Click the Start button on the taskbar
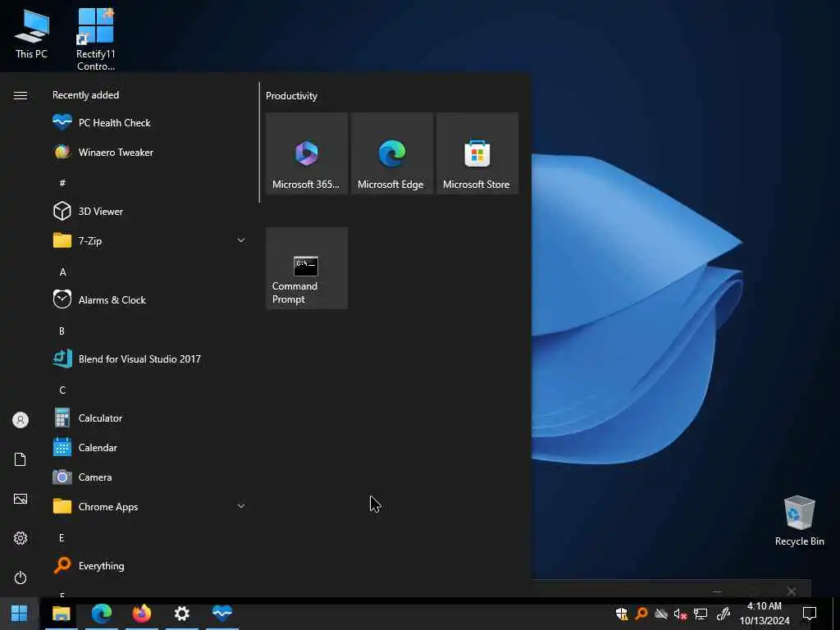The width and height of the screenshot is (840, 630). pyautogui.click(x=20, y=614)
